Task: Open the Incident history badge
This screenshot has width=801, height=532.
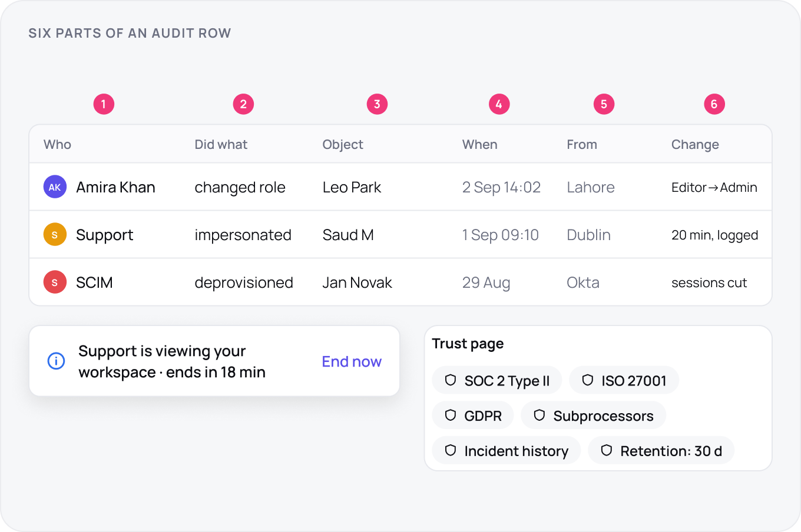Action: pyautogui.click(x=507, y=451)
